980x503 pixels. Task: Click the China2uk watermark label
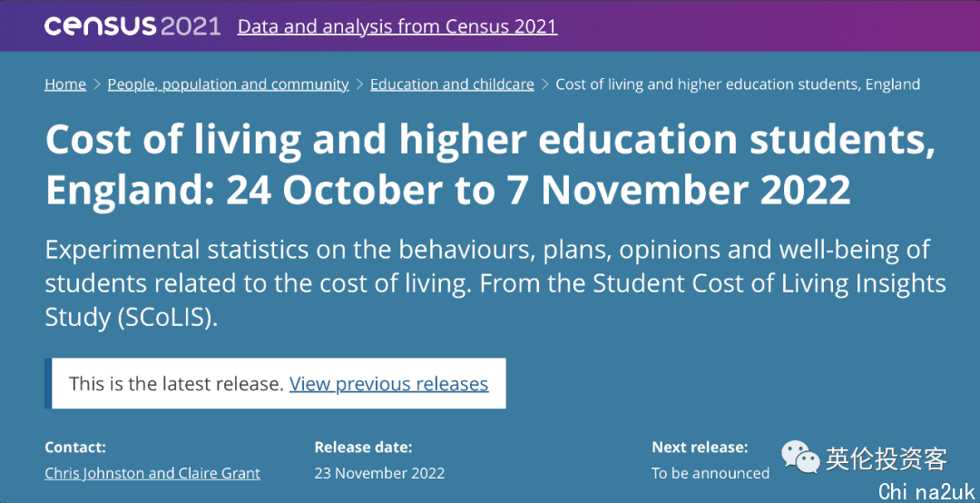coord(926,491)
